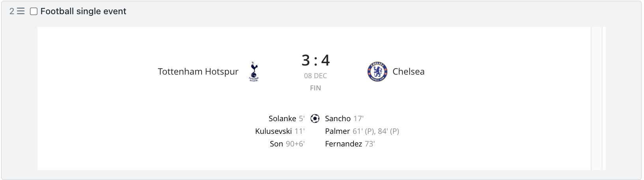The image size is (644, 180).
Task: Click the Tottenham Hotspur crest
Action: click(254, 71)
